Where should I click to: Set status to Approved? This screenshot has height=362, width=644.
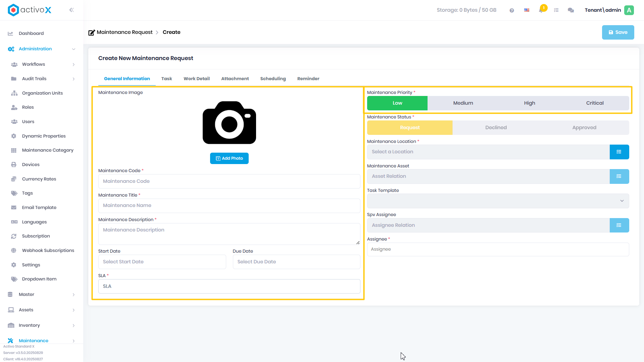[x=584, y=128]
